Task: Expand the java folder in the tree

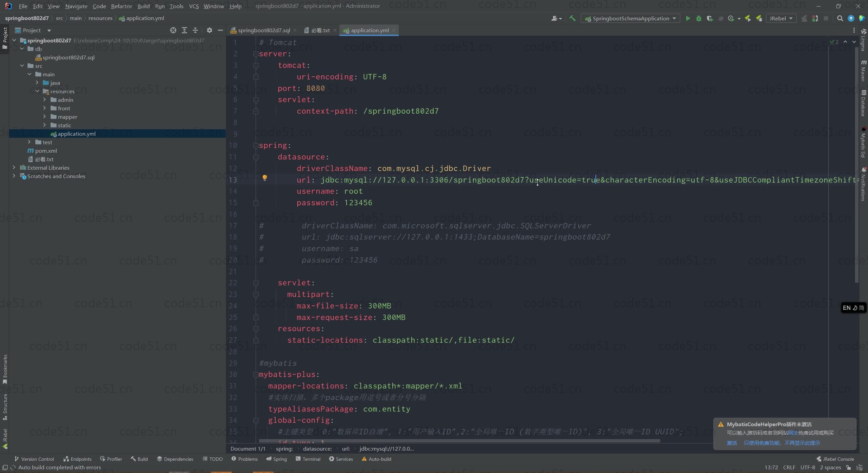Action: point(37,82)
